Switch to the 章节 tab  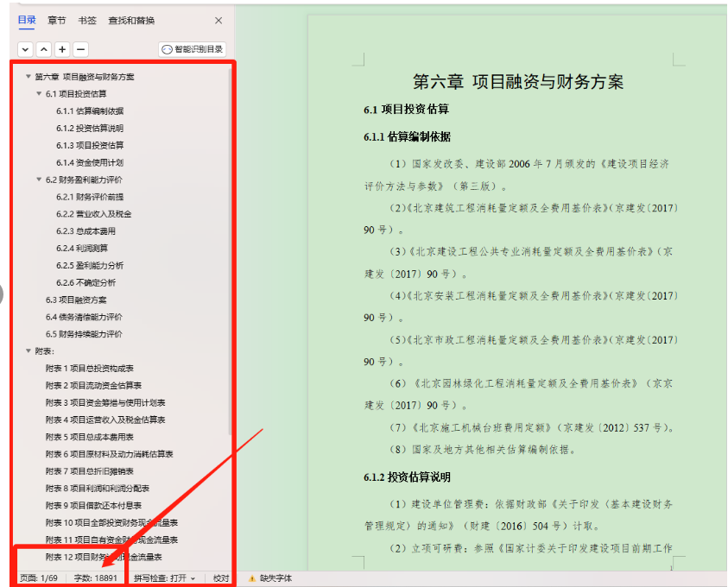(56, 20)
